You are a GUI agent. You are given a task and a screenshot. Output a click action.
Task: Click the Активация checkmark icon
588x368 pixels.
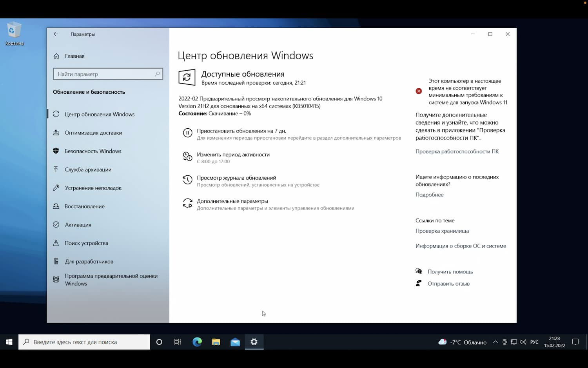56,225
